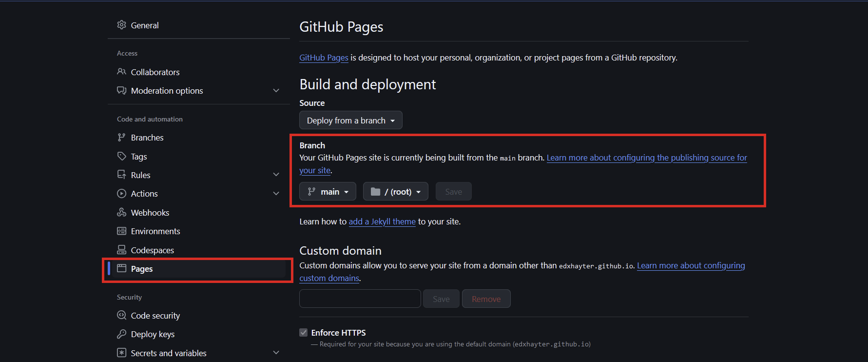Click the Tags label icon
The width and height of the screenshot is (868, 362).
click(121, 156)
